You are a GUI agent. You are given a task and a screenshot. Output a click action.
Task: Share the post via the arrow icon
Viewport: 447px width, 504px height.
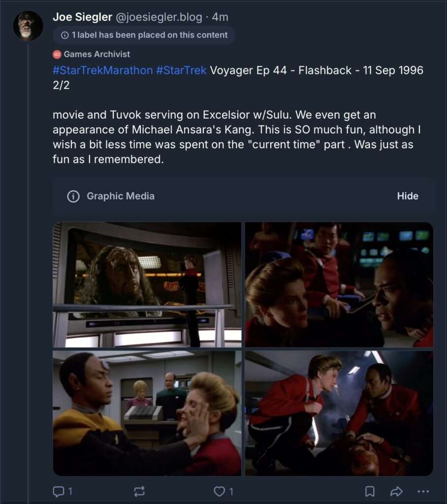(x=396, y=491)
